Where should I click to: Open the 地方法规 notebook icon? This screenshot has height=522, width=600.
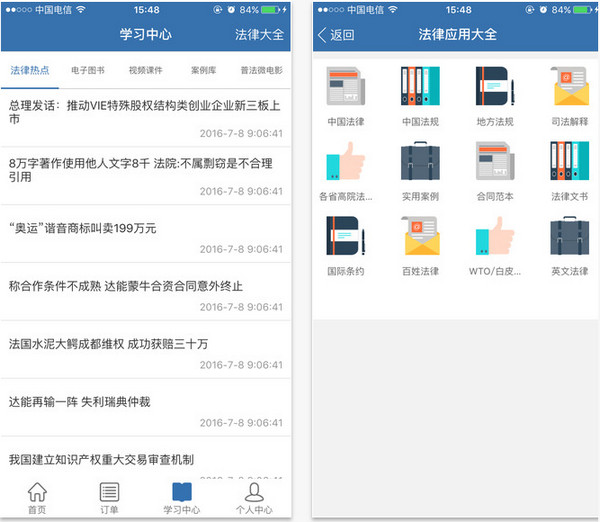point(495,86)
